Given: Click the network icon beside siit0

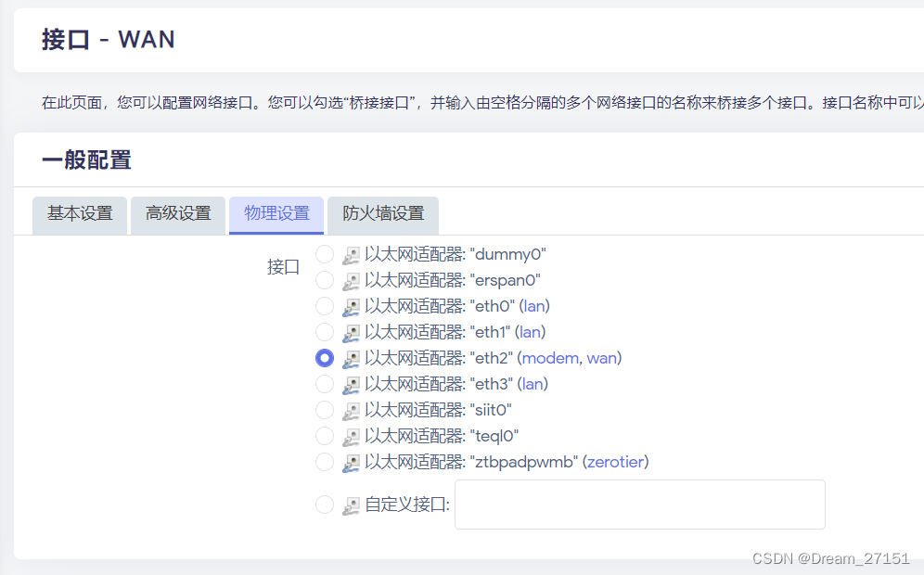Looking at the screenshot, I should pos(351,411).
